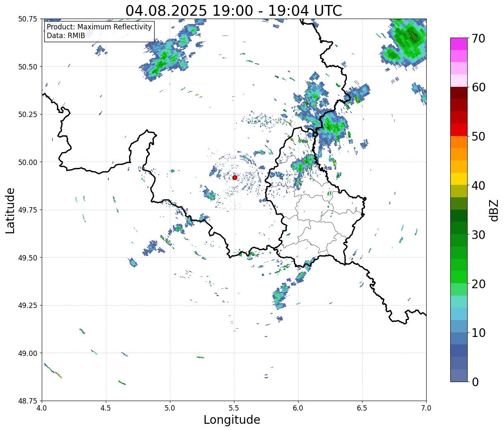Click latitude tick label 50.50
The width and height of the screenshot is (504, 430).
tap(28, 67)
